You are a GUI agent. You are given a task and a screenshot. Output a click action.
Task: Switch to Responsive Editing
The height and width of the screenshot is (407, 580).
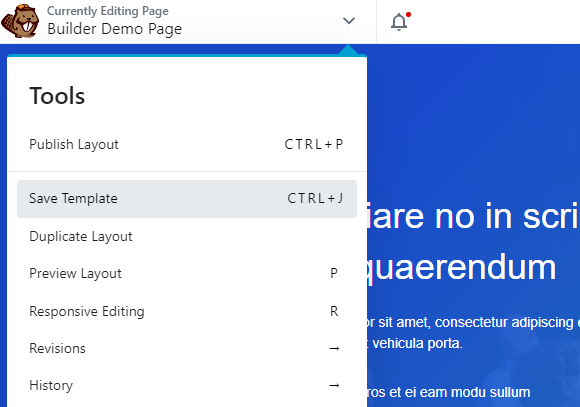pos(187,311)
